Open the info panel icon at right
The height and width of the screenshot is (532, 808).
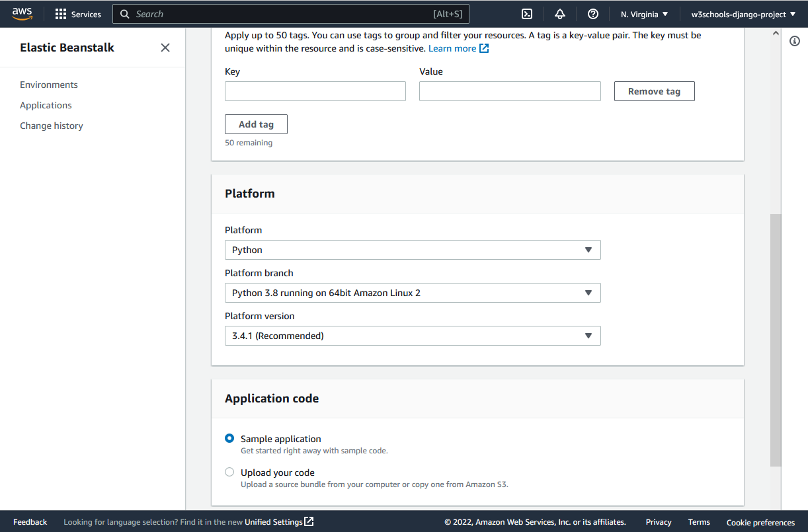(795, 42)
